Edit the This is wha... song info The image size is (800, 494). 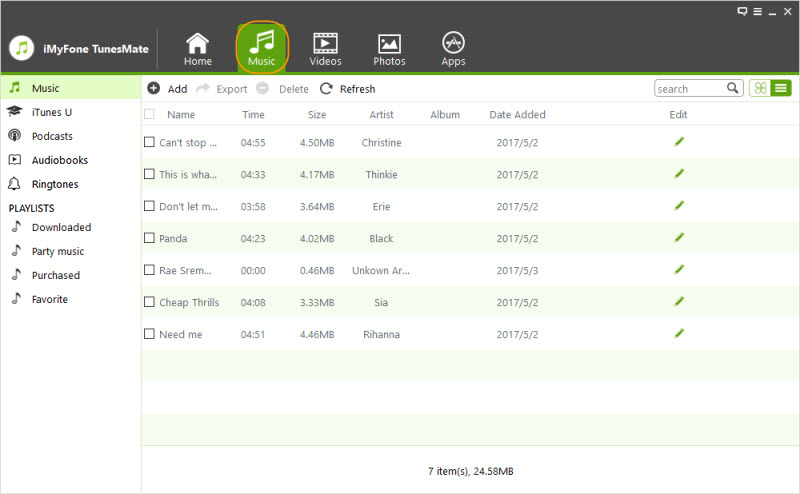tap(679, 174)
